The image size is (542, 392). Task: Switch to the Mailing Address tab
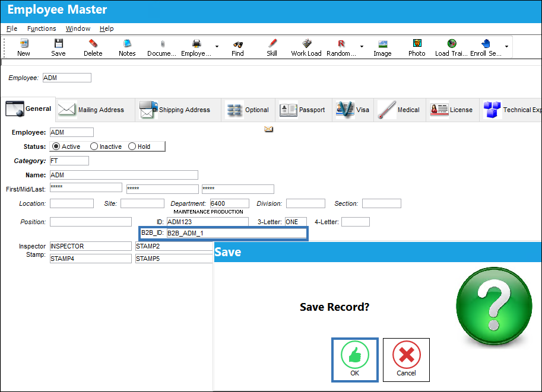(95, 110)
